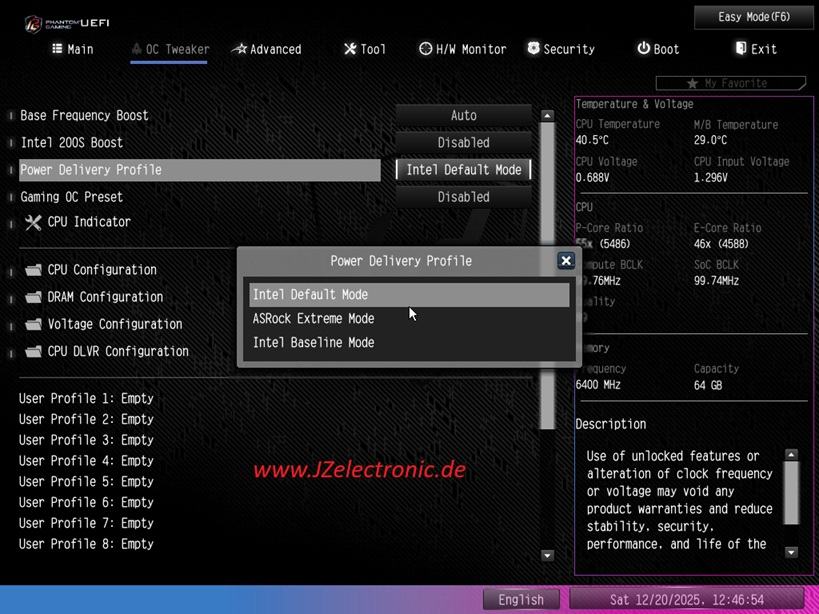Switch to Easy Mode (F6)
The image size is (819, 614).
tap(754, 17)
